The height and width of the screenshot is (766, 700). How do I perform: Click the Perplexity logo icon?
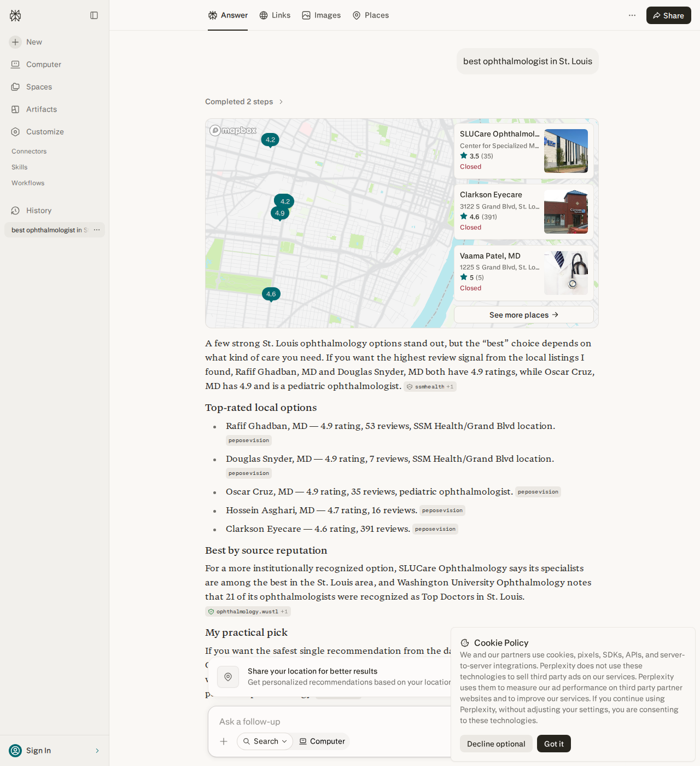[15, 15]
